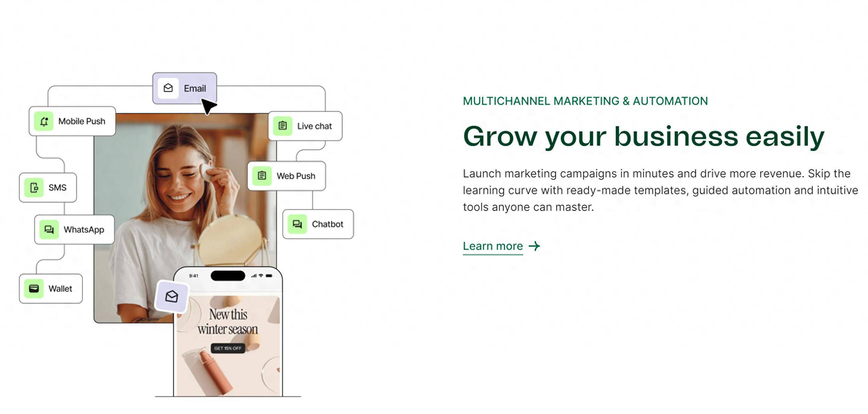This screenshot has height=414, width=868.
Task: Open the Learn more link
Action: [x=493, y=246]
